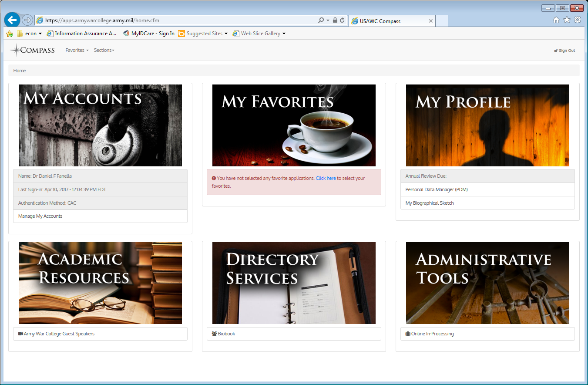The width and height of the screenshot is (588, 385).
Task: Select the USAWC Compass tab
Action: coord(392,21)
